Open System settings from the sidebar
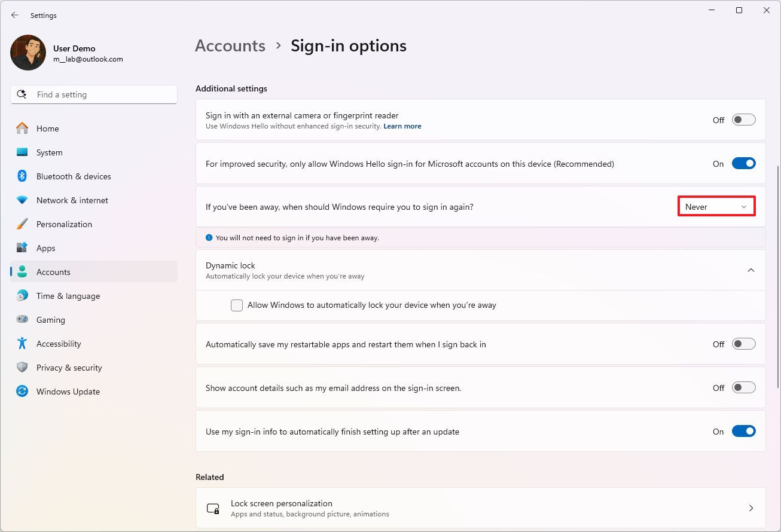The width and height of the screenshot is (781, 532). tap(49, 152)
